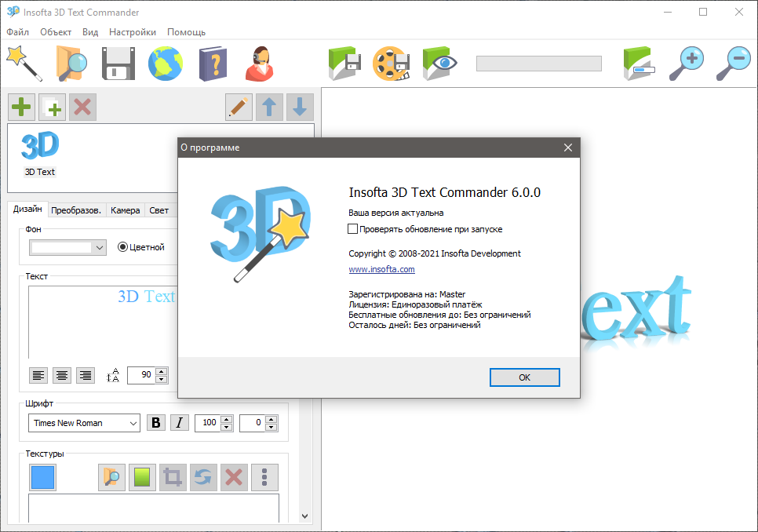The image size is (758, 532).
Task: Delete object with the red X in object toolbar
Action: point(82,107)
